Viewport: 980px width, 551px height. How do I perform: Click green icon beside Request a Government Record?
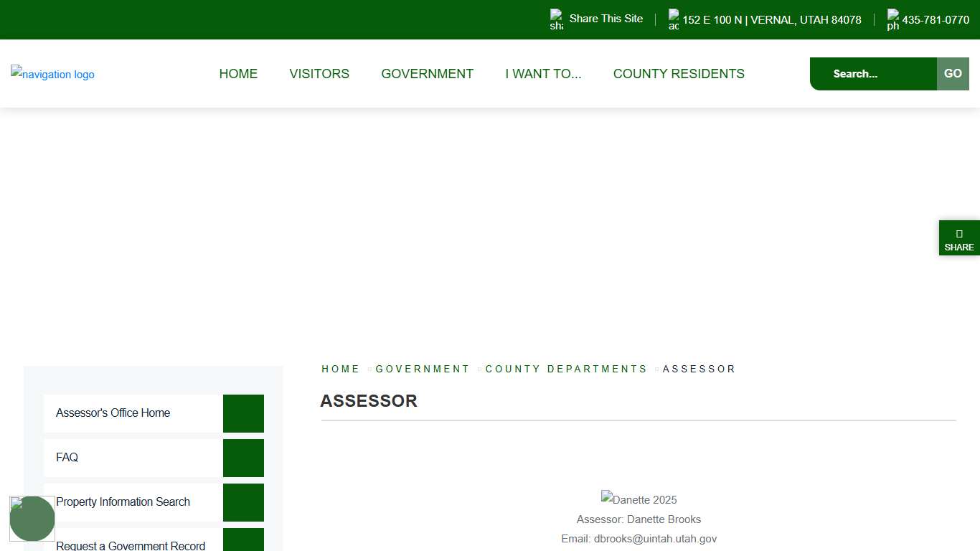[243, 543]
